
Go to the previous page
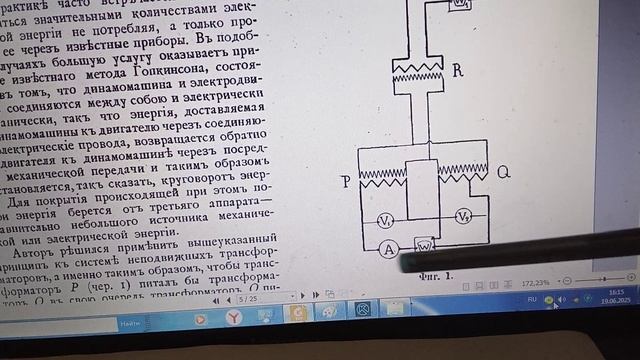pos(229,300)
